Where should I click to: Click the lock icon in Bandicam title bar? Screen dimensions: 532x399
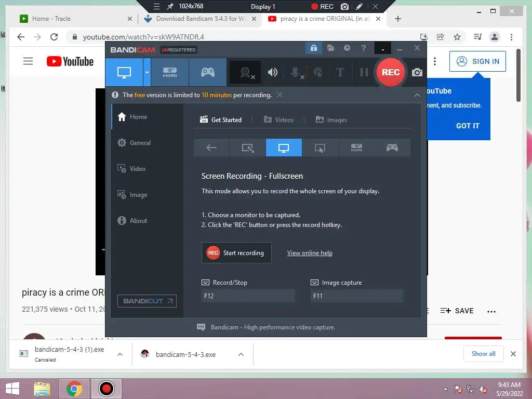[313, 48]
